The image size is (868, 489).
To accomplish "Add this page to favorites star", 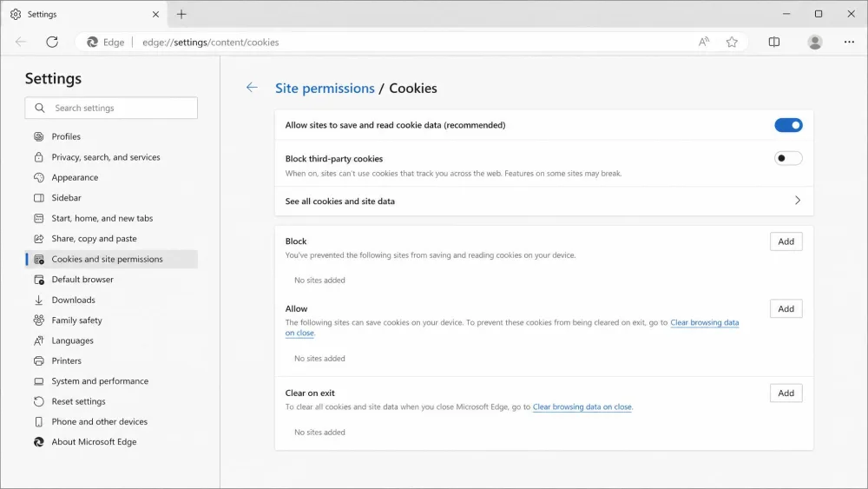I will tap(732, 42).
